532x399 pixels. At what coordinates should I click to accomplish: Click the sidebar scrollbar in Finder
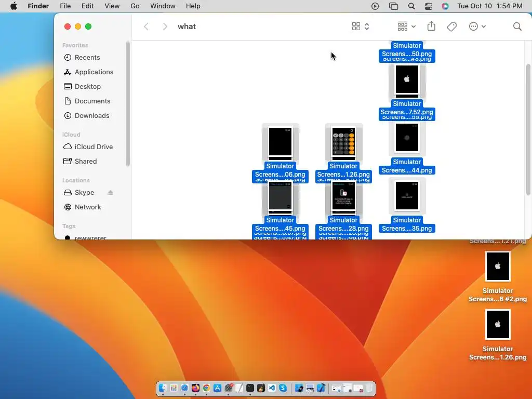click(x=128, y=104)
